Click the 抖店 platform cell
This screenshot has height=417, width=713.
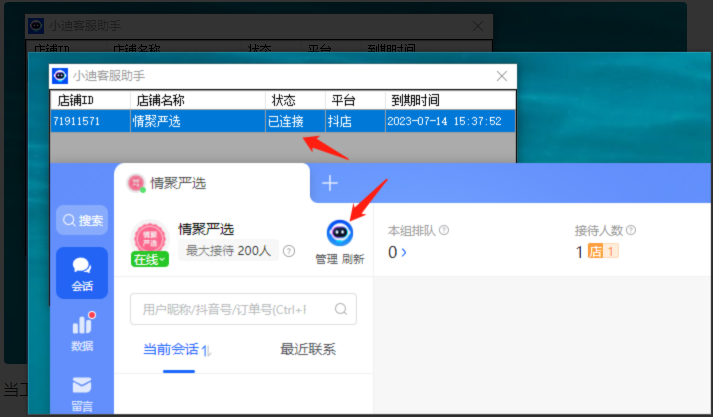[356, 121]
